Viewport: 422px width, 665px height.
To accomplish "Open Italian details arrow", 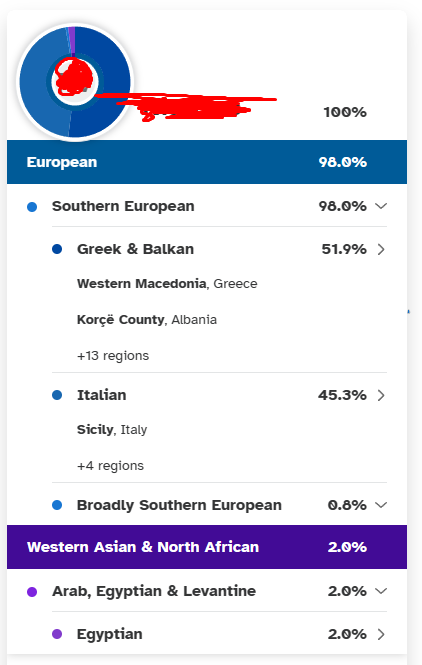I will pos(381,395).
